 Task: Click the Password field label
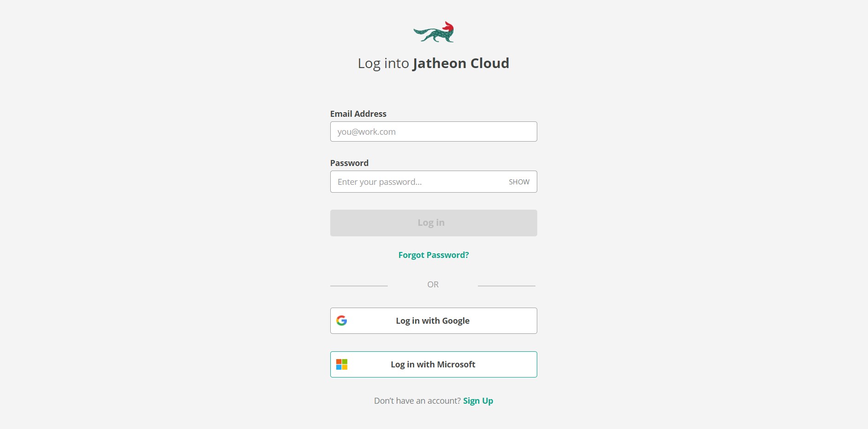click(x=349, y=163)
